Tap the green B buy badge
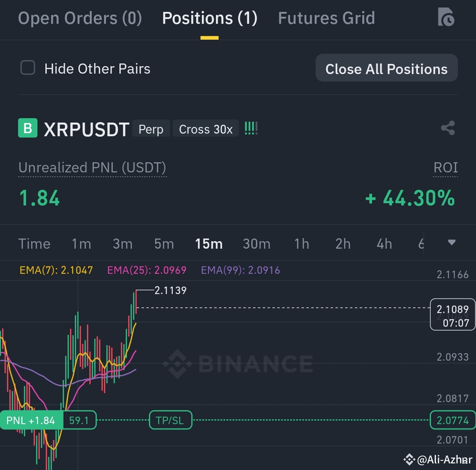Viewport: 476px width, 470px height. click(28, 128)
